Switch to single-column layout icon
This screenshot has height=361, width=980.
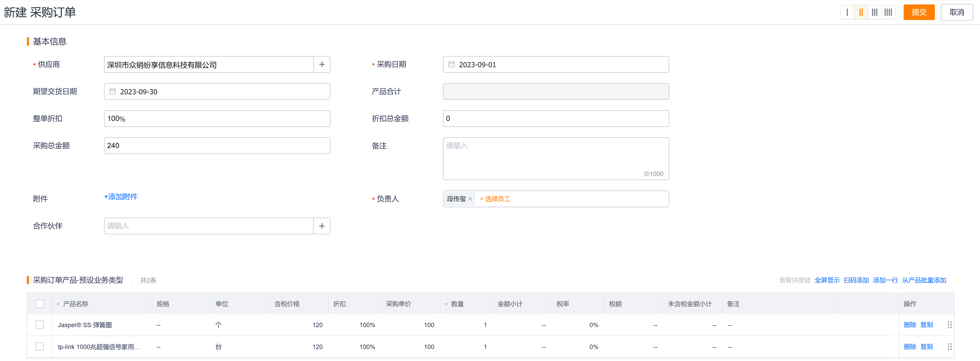pos(847,12)
